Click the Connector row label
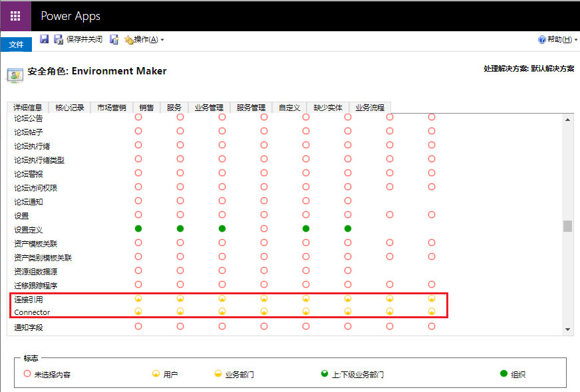The image size is (580, 392). coord(32,312)
